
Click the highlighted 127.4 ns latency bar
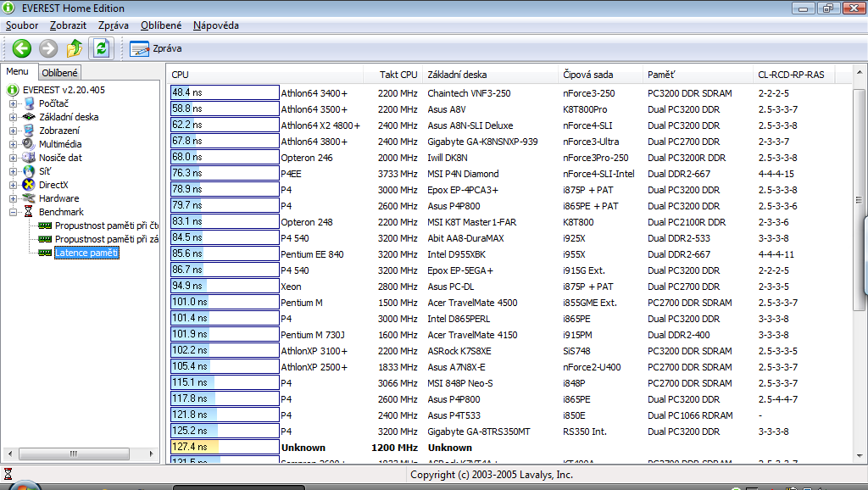click(x=225, y=447)
